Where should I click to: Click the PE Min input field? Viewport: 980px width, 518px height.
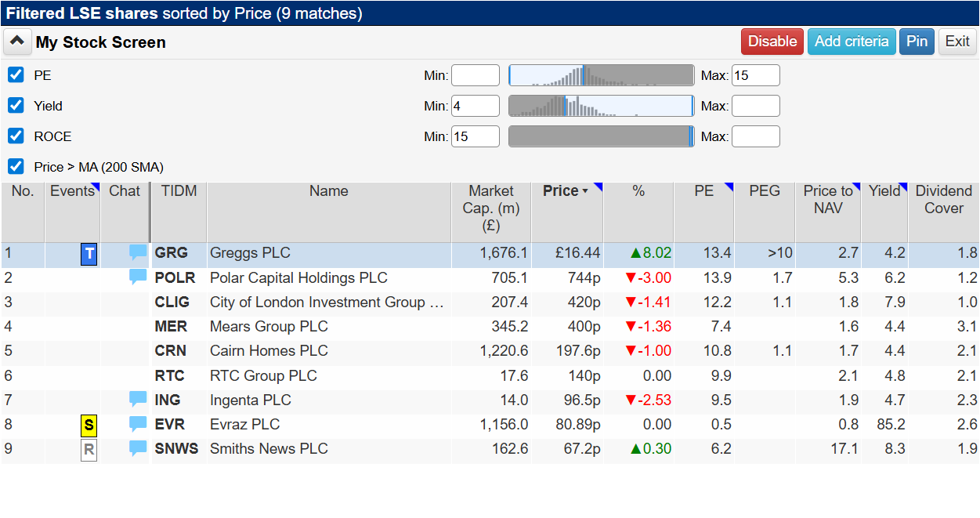(476, 75)
